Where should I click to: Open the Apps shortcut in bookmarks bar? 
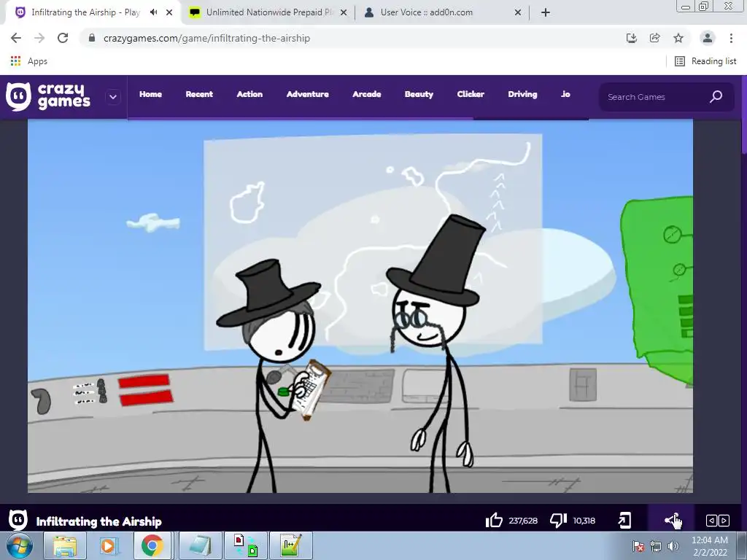(28, 61)
